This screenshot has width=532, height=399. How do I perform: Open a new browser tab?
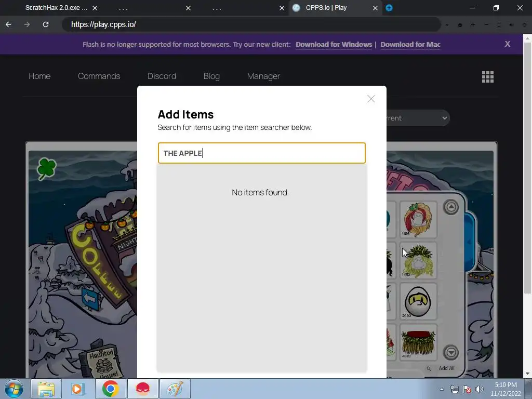(389, 8)
